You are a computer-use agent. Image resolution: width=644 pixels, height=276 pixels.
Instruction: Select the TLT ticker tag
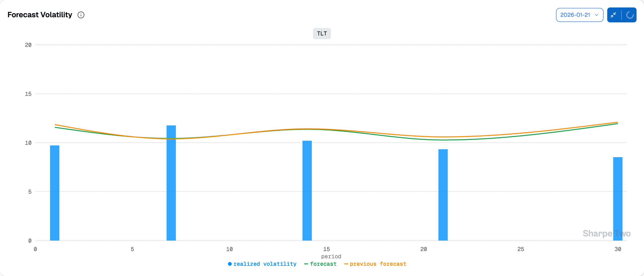pyautogui.click(x=322, y=34)
